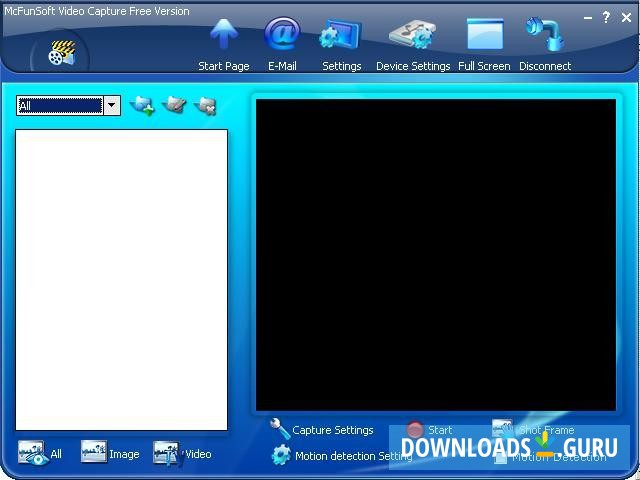The height and width of the screenshot is (480, 640).
Task: Add a new folder with the plus folder icon
Action: click(142, 106)
